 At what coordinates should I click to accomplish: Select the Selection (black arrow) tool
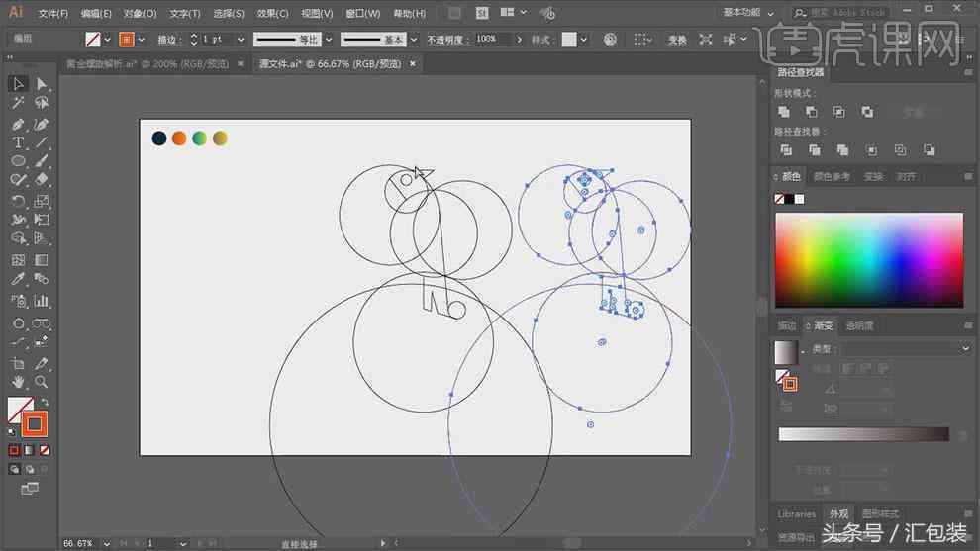click(x=18, y=84)
